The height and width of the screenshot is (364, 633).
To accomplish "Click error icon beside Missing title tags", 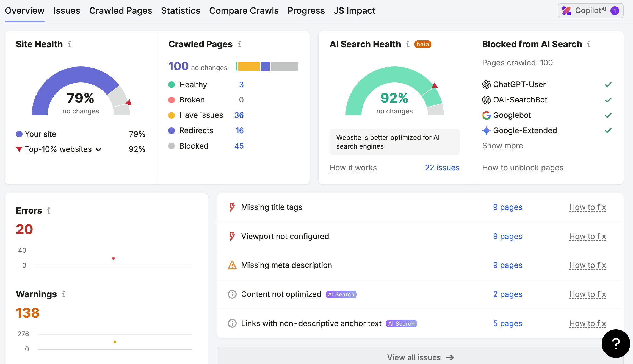I will 232,207.
